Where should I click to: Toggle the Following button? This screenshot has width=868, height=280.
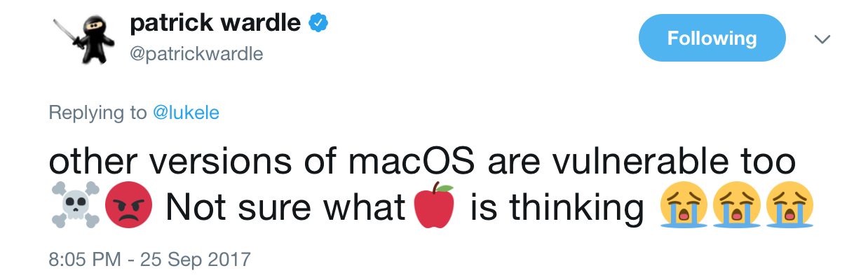pyautogui.click(x=711, y=38)
